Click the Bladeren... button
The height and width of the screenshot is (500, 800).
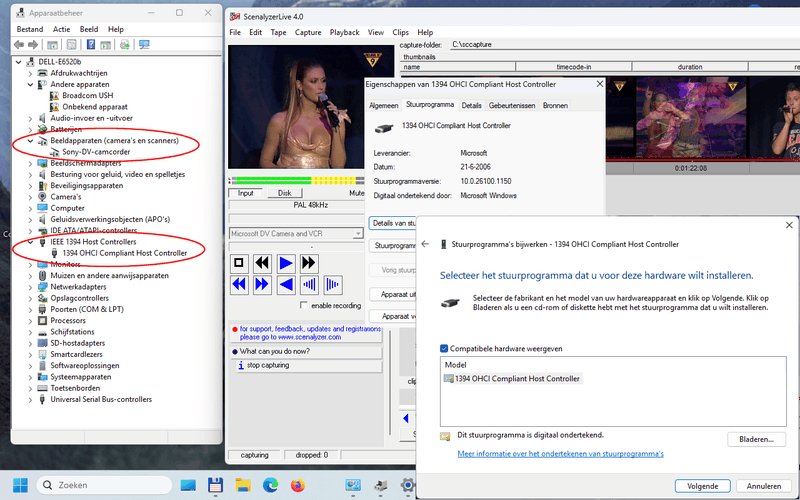coord(756,439)
